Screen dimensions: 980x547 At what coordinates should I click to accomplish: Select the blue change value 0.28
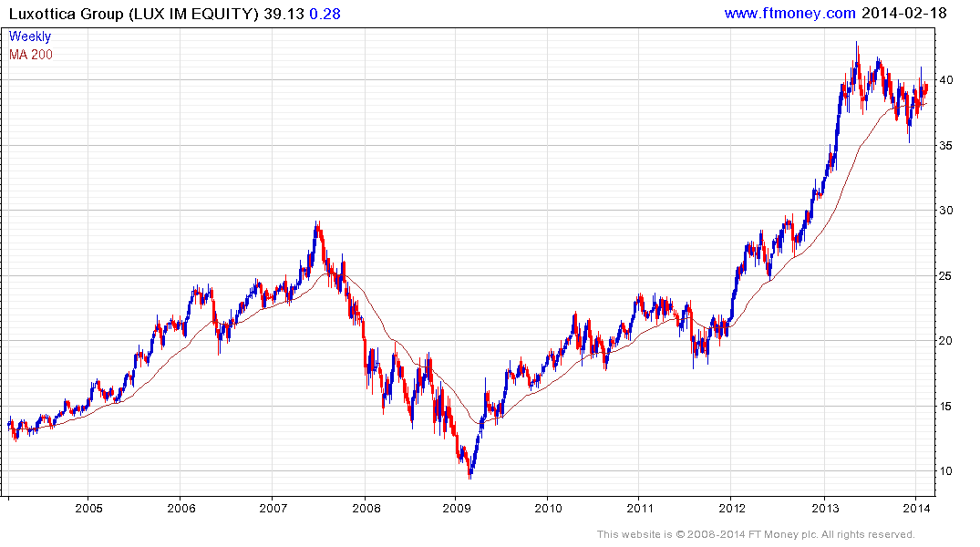click(325, 14)
